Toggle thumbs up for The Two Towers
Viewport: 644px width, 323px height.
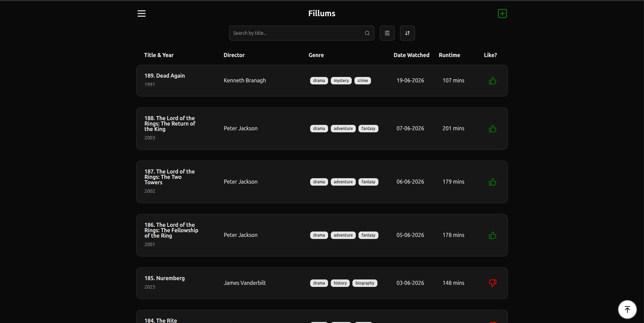pos(492,182)
